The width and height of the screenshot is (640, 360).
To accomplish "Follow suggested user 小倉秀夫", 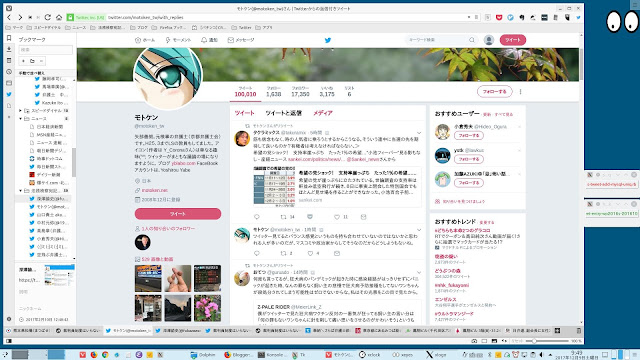I will (469, 136).
